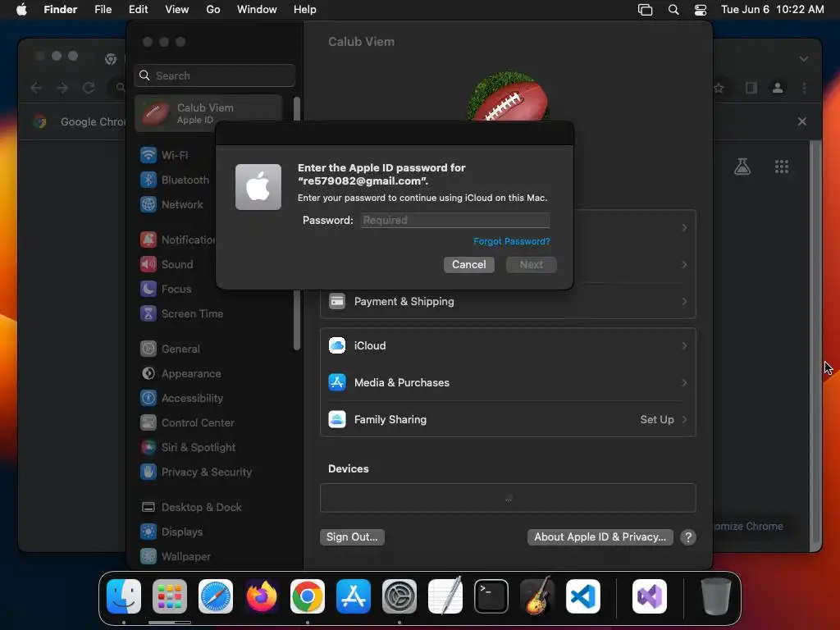Open iCloud row chevron
The image size is (840, 630).
(x=684, y=345)
